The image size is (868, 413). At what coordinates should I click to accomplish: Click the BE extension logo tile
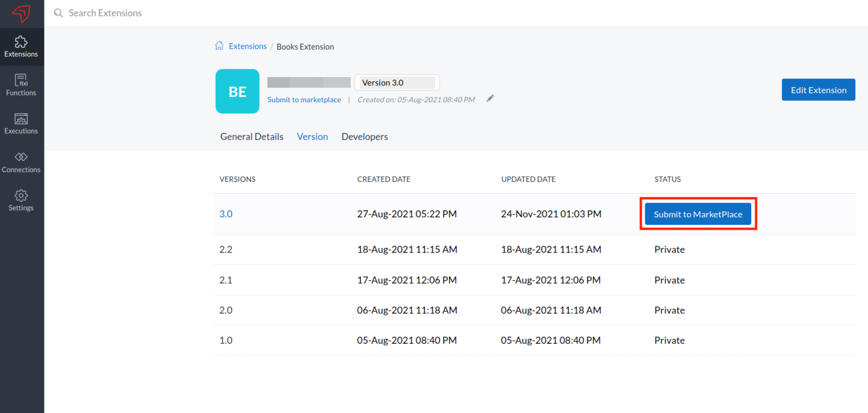point(237,91)
